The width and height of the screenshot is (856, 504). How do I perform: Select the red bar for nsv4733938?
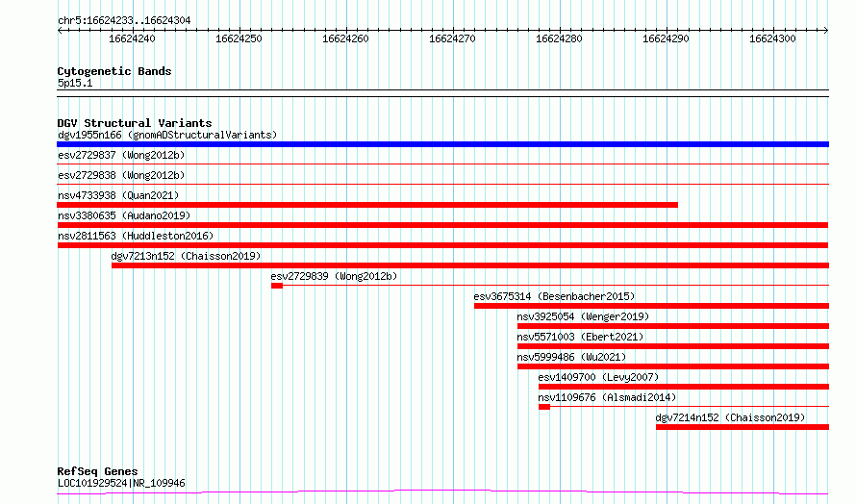[367, 205]
